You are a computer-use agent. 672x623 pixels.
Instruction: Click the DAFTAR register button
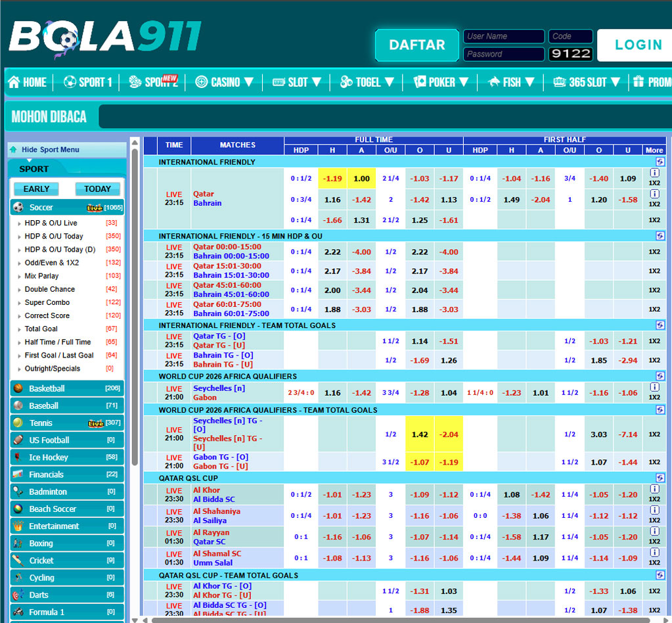point(417,45)
